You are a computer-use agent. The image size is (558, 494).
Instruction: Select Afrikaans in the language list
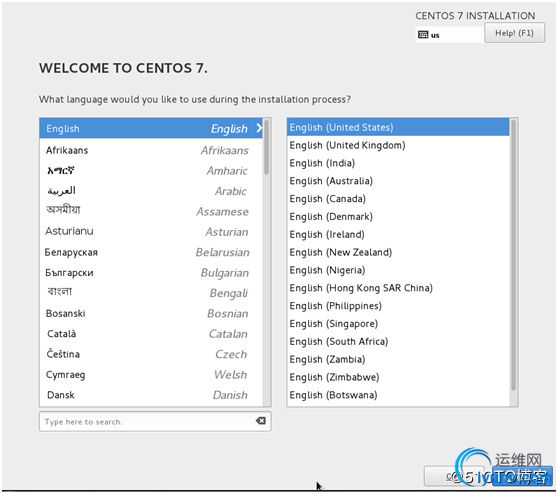tap(151, 150)
